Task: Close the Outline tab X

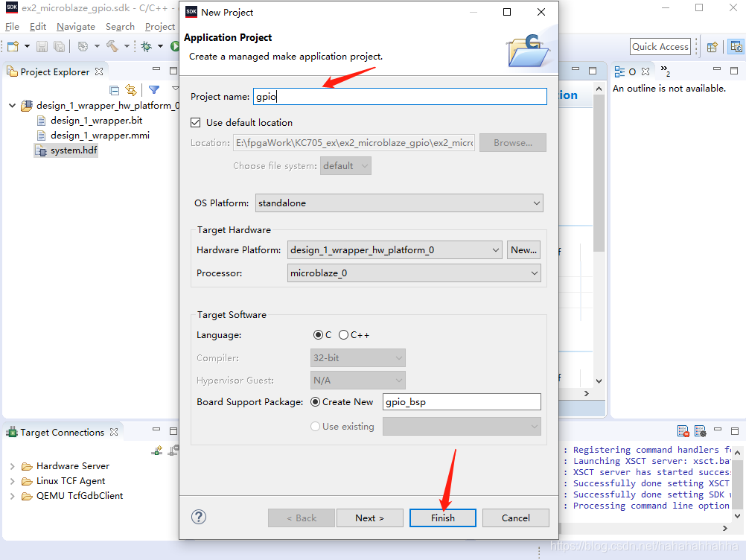Action: (645, 71)
